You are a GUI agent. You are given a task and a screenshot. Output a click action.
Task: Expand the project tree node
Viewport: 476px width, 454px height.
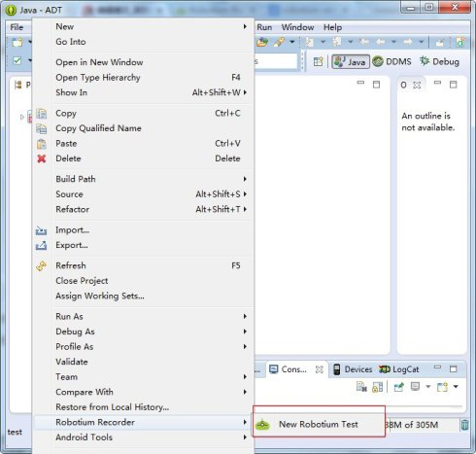point(22,117)
